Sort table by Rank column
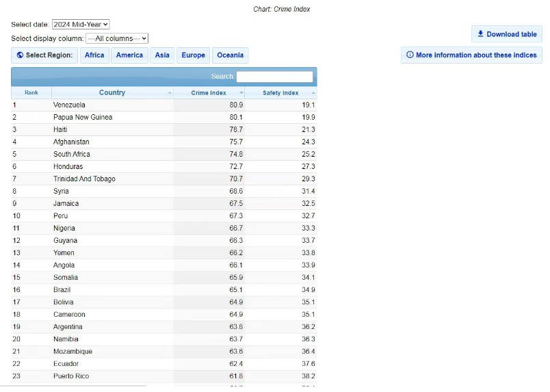This screenshot has width=550, height=392. pos(31,93)
